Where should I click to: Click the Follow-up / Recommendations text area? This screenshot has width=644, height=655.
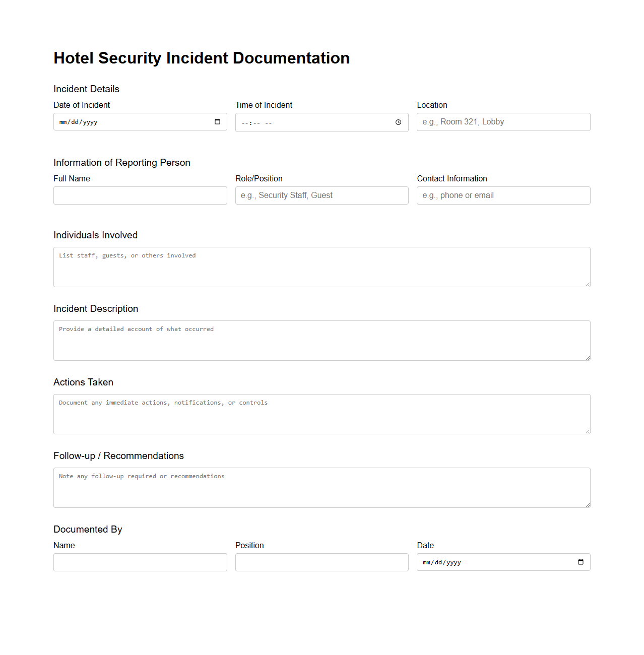coord(321,487)
